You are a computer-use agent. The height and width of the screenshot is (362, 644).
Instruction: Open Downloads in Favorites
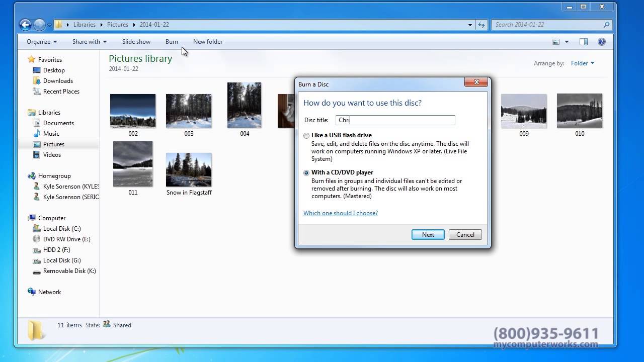tap(58, 80)
